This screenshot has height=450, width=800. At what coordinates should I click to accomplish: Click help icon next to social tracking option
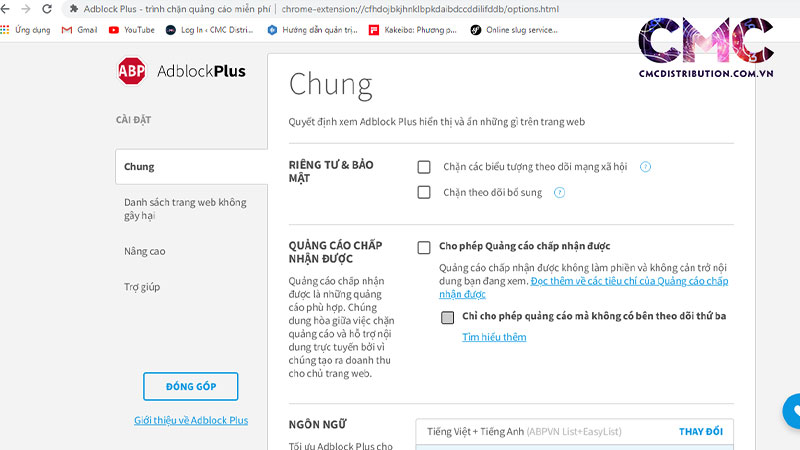(645, 167)
